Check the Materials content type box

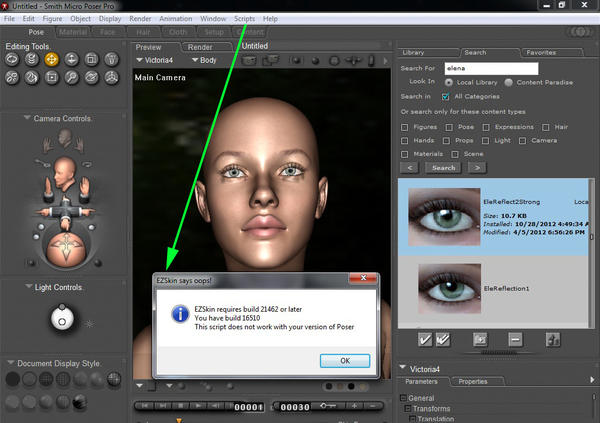(x=404, y=154)
